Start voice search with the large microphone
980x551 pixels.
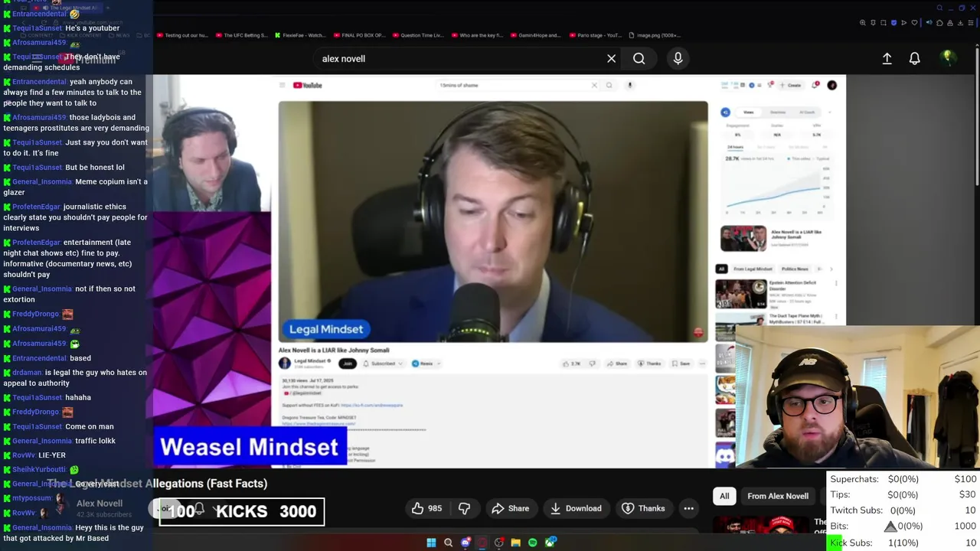click(x=678, y=58)
